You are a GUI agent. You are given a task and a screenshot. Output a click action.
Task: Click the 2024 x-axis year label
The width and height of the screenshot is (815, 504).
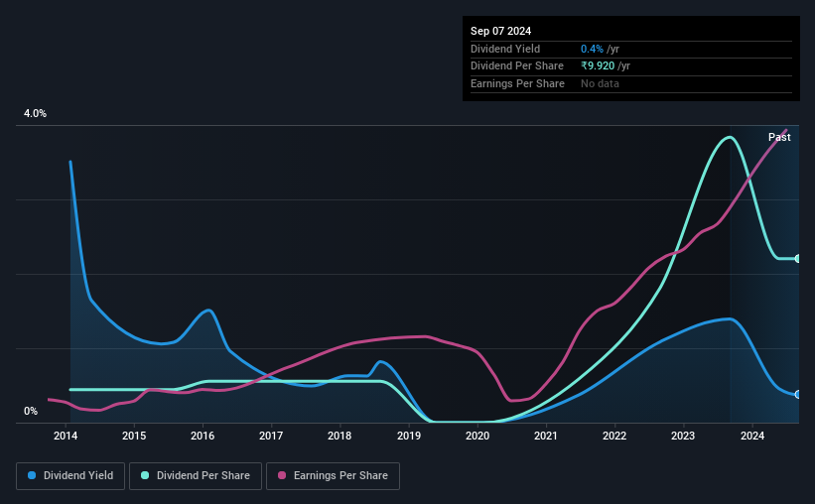[x=752, y=436]
